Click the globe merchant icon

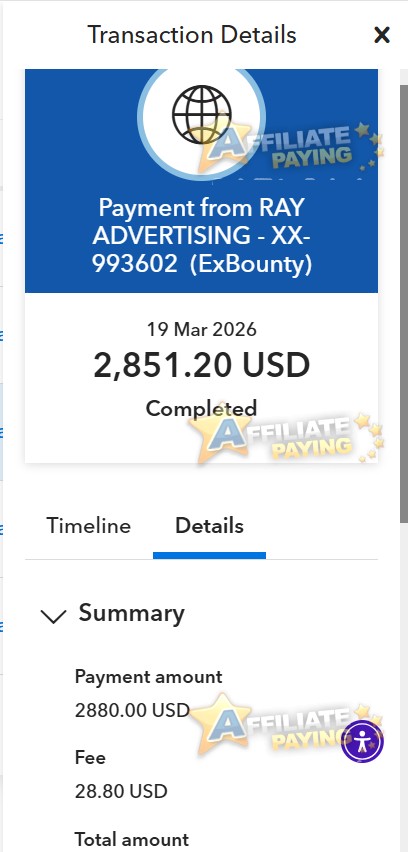click(202, 115)
